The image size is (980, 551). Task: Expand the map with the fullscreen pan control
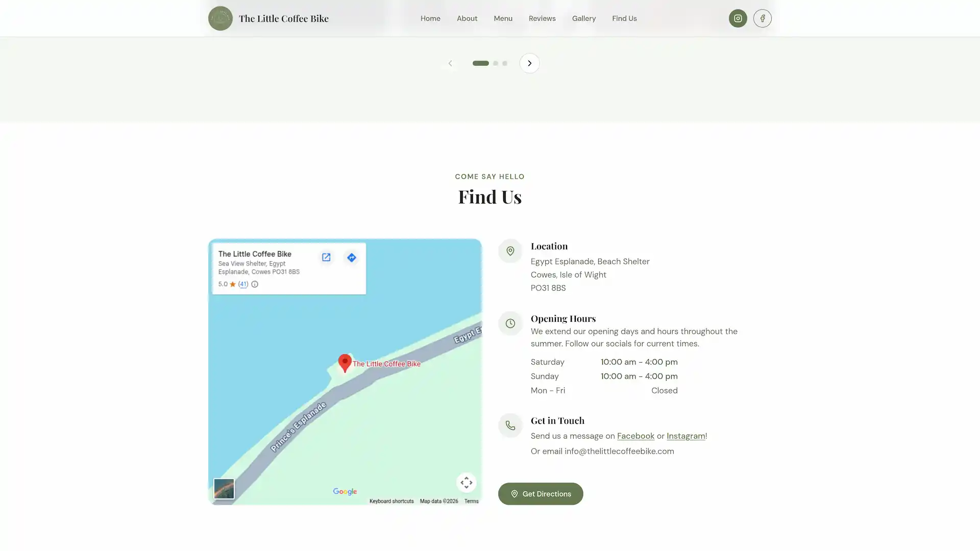(x=466, y=482)
